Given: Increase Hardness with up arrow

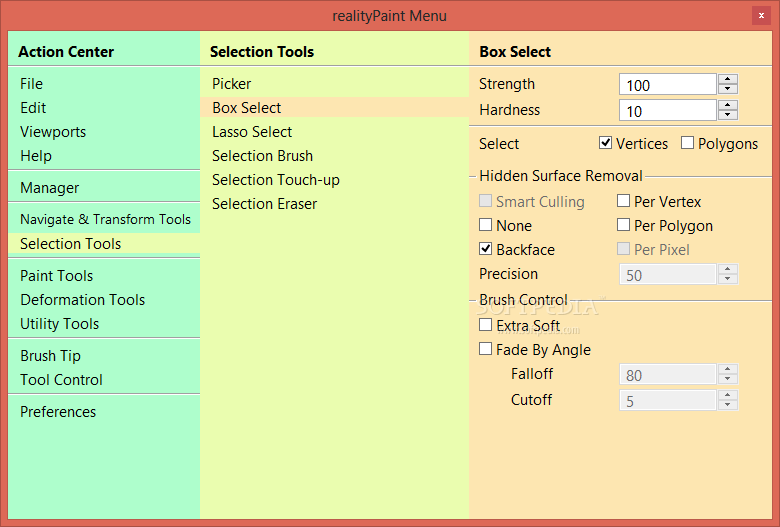Looking at the screenshot, I should pyautogui.click(x=728, y=105).
